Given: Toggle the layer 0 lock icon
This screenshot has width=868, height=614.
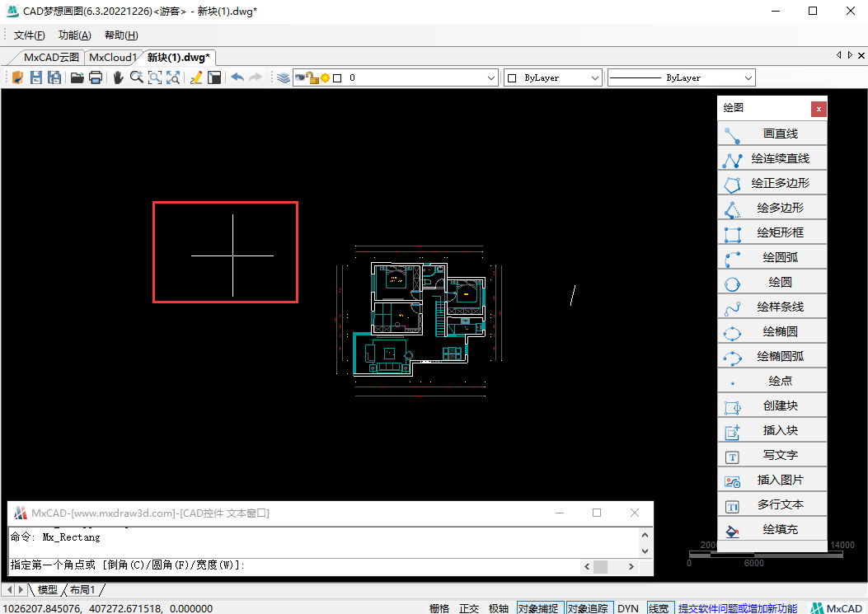Looking at the screenshot, I should (312, 78).
